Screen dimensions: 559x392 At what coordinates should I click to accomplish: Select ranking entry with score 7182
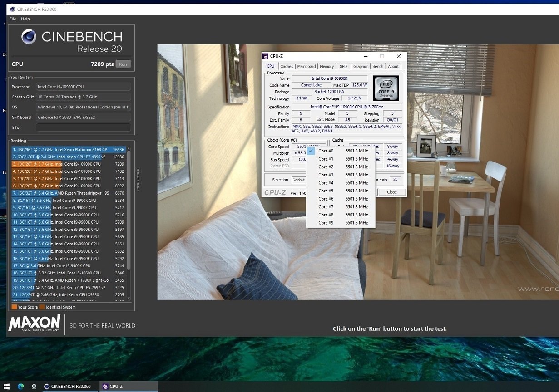click(68, 171)
